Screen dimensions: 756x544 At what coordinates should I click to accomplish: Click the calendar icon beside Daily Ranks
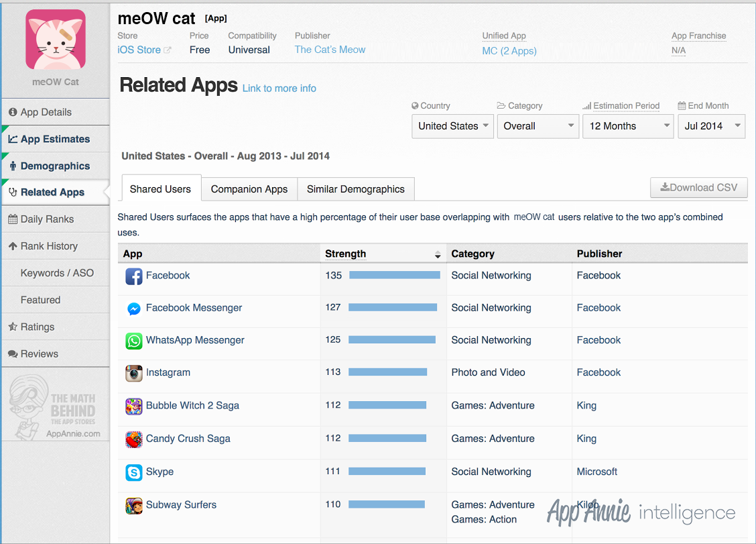pos(13,219)
